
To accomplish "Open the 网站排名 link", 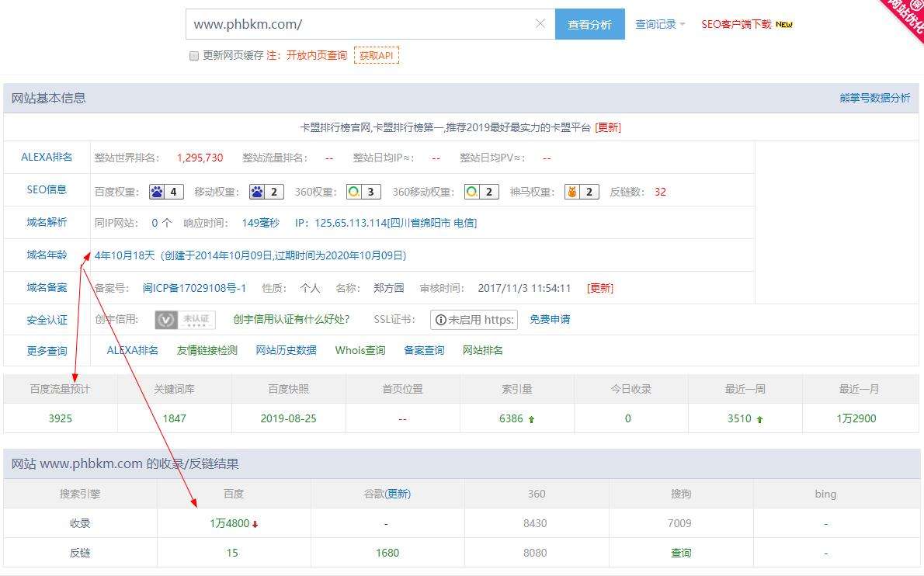I will click(x=483, y=350).
